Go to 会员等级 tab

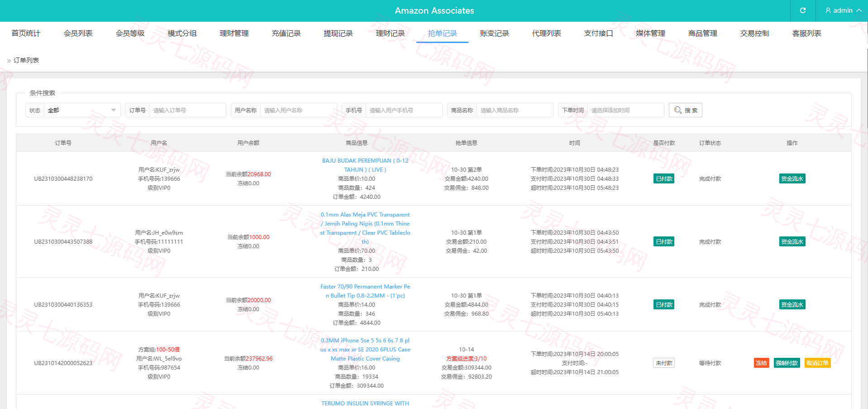(130, 33)
